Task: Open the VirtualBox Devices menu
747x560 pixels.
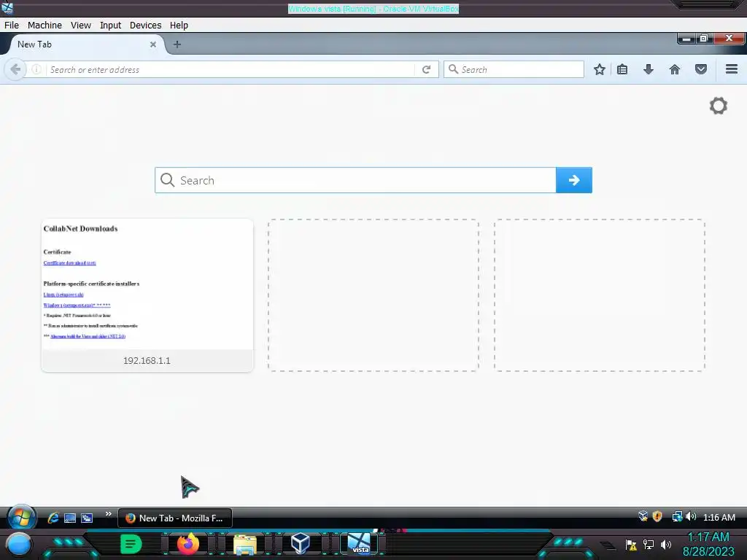Action: click(x=145, y=26)
